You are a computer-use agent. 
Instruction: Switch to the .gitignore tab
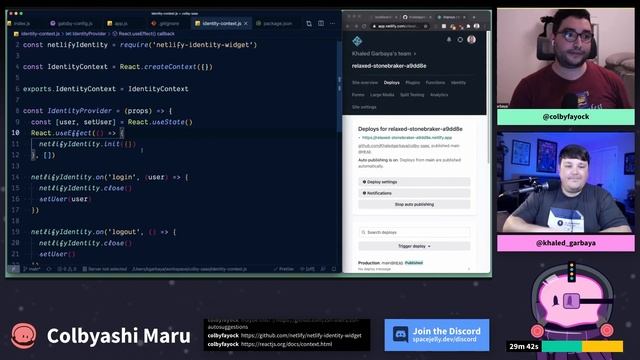pyautogui.click(x=166, y=24)
